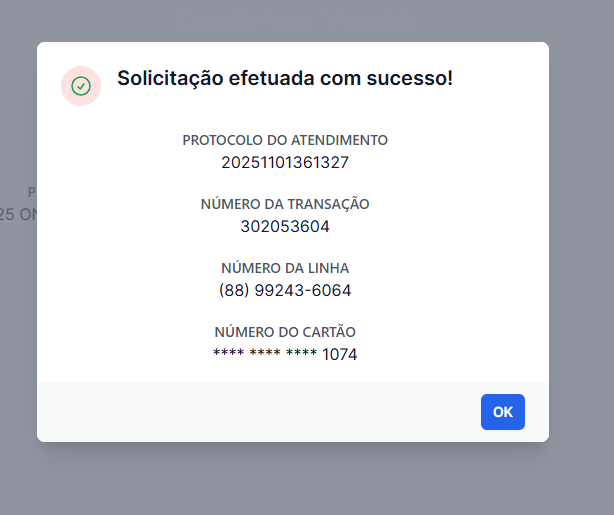This screenshot has width=614, height=515.
Task: Click the masked card number ending 1074
Action: pos(285,354)
